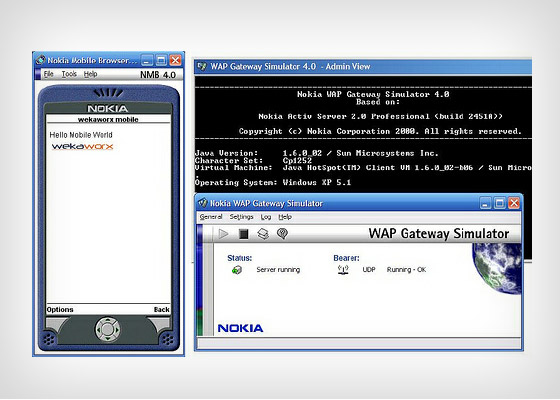Viewport: 560px width, 400px height.
Task: Click the Back softkey on phone screen
Action: point(161,309)
